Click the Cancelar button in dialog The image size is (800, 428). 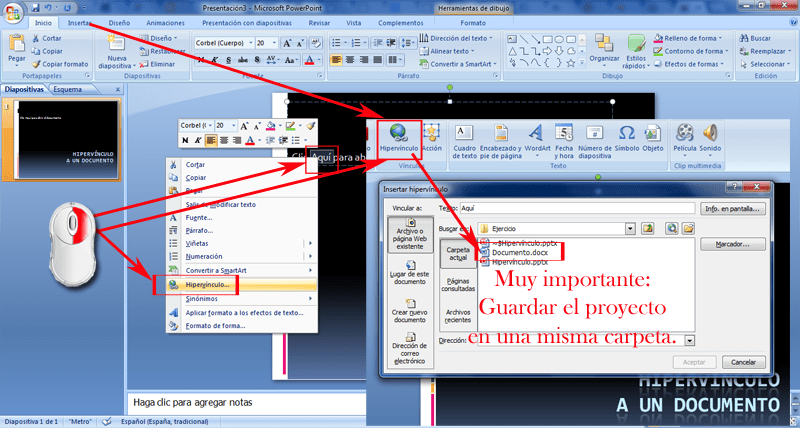[x=743, y=362]
